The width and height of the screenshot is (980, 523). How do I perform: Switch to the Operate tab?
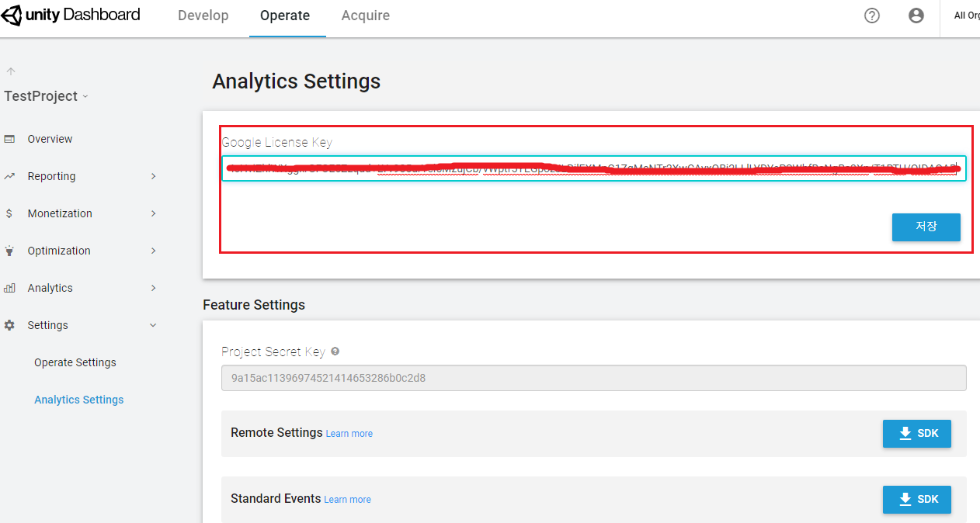point(285,16)
